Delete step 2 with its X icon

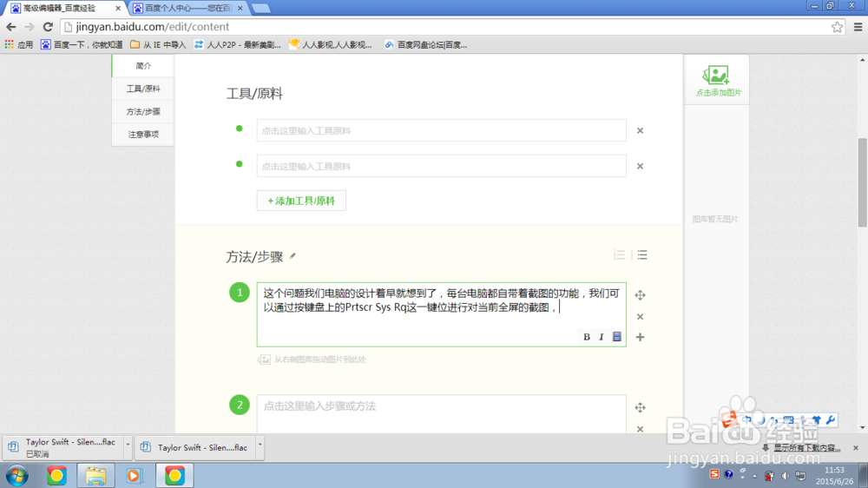click(x=640, y=429)
